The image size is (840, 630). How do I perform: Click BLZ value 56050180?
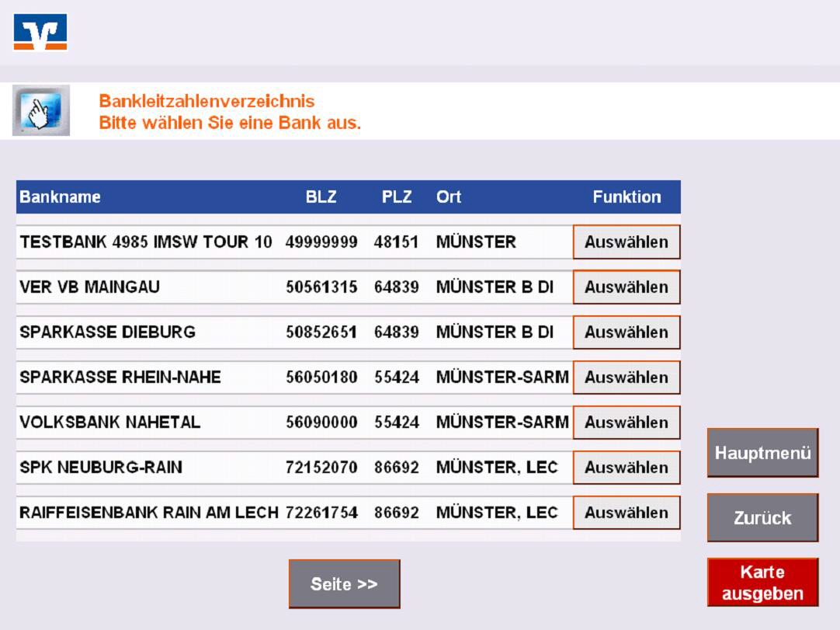(x=321, y=377)
